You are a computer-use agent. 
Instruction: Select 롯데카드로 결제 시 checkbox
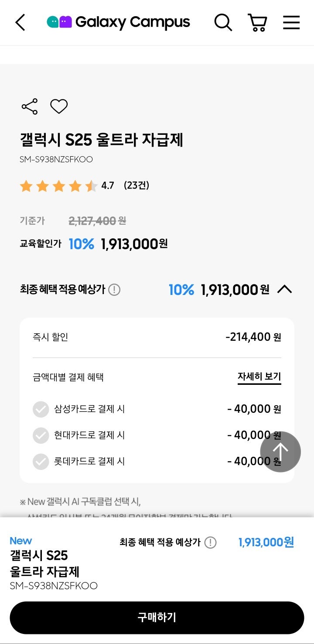click(41, 461)
